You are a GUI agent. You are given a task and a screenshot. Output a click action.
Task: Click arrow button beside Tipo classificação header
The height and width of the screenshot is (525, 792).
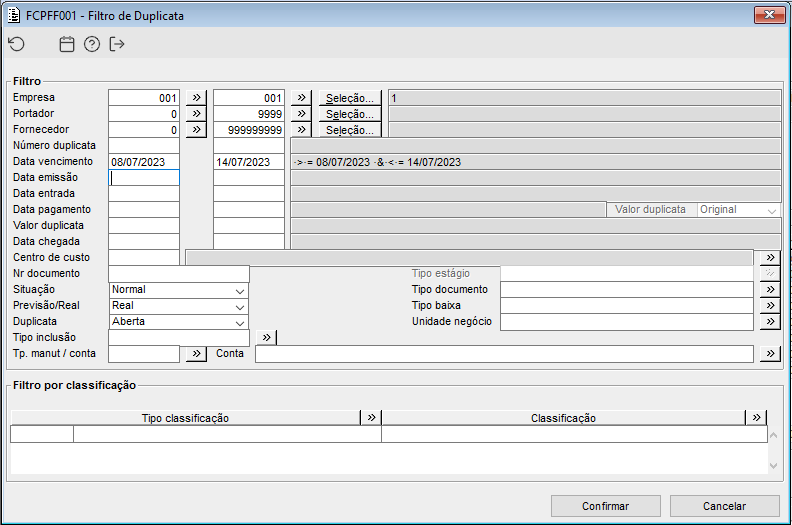(x=371, y=417)
